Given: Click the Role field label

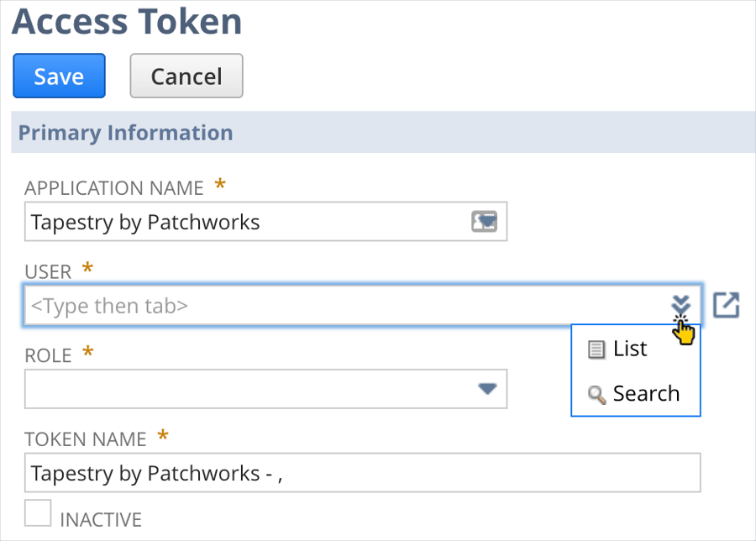Looking at the screenshot, I should (x=48, y=356).
